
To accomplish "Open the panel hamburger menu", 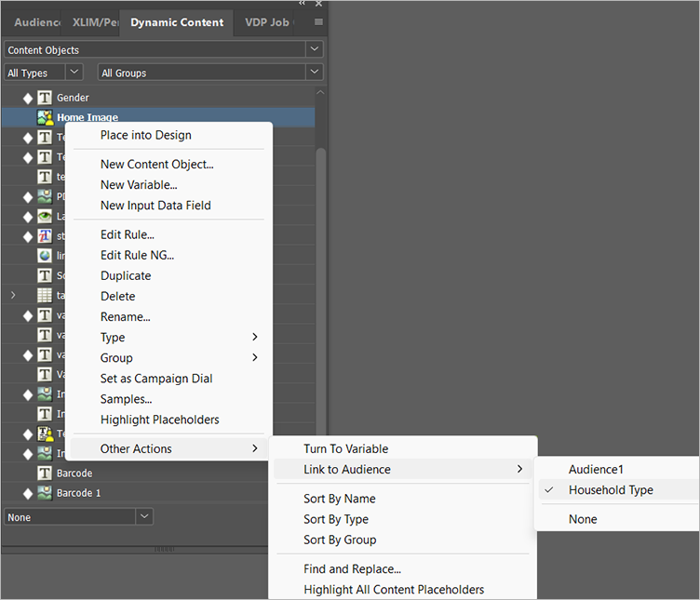I will coord(318,21).
